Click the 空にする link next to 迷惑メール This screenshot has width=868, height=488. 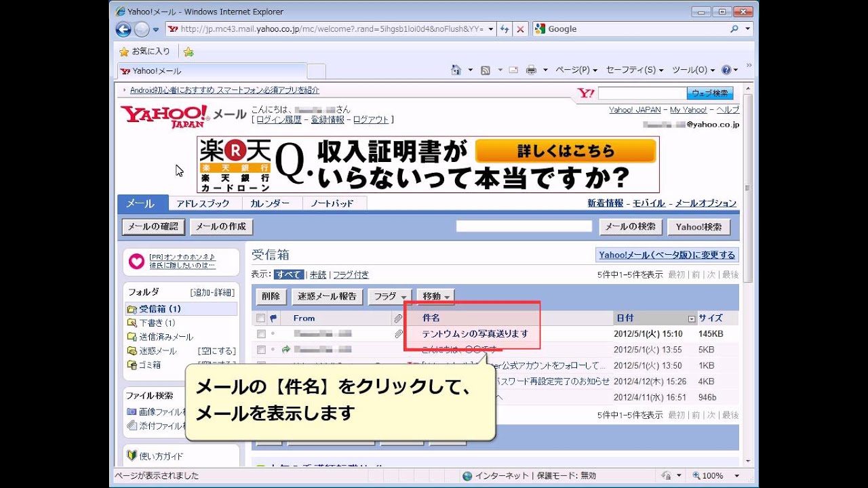tap(217, 351)
